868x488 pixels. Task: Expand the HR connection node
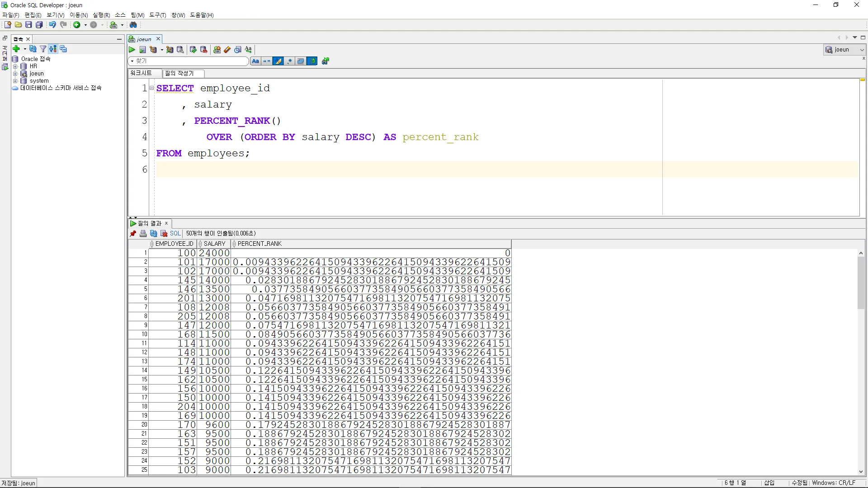[x=15, y=66]
